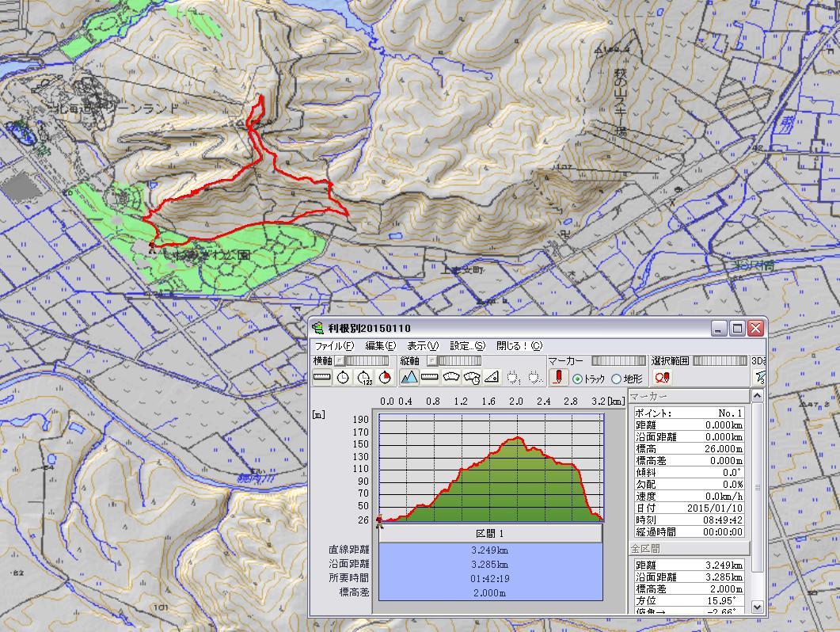Click the 沿面距離 value in 区間 1 table
This screenshot has height=632, width=840.
coord(490,565)
